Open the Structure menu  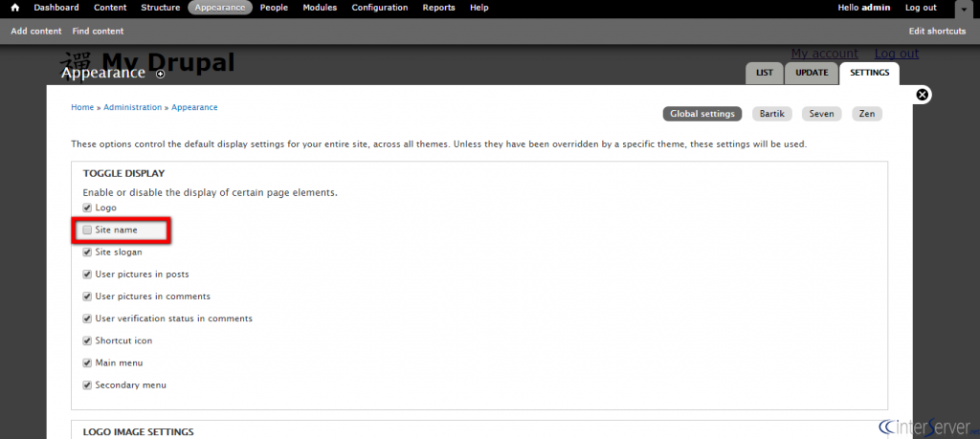point(161,8)
